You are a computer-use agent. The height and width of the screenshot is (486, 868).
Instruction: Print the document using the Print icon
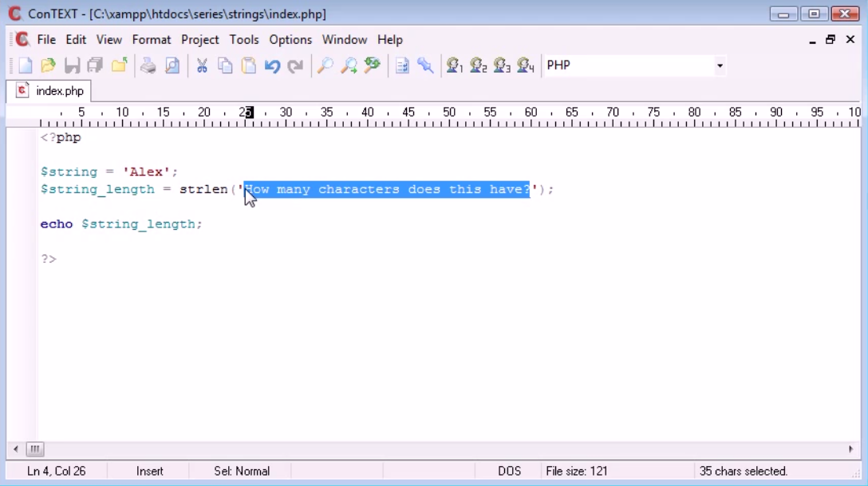[148, 65]
